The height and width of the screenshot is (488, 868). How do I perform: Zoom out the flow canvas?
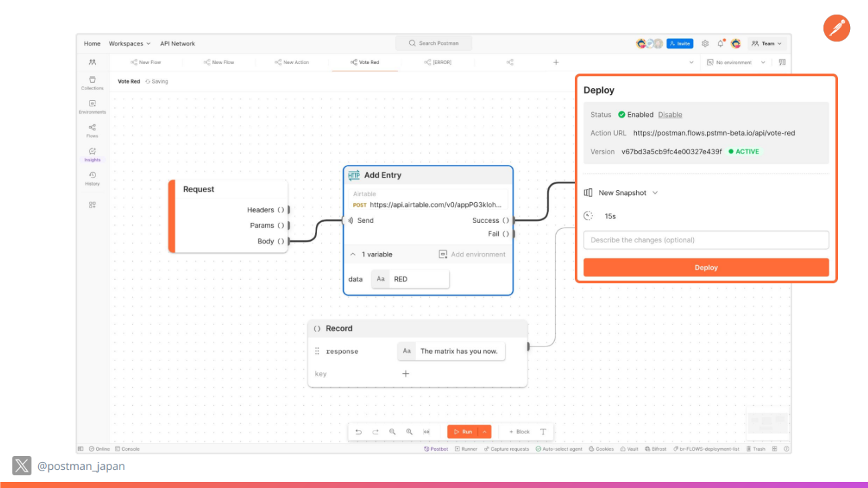(x=393, y=432)
